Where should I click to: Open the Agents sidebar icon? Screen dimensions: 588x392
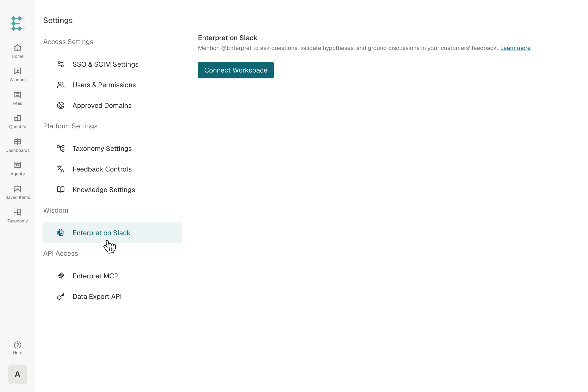(x=17, y=165)
